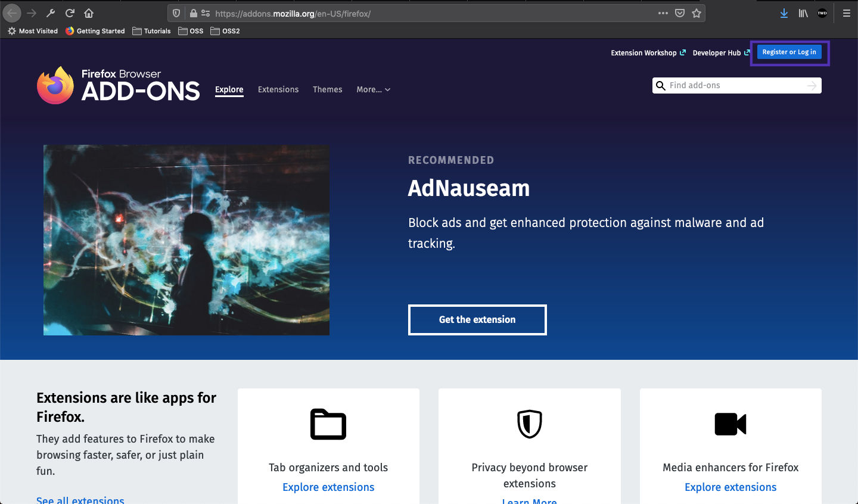Screen dimensions: 858x504
Task: Show site security padlock info
Action: 193,13
